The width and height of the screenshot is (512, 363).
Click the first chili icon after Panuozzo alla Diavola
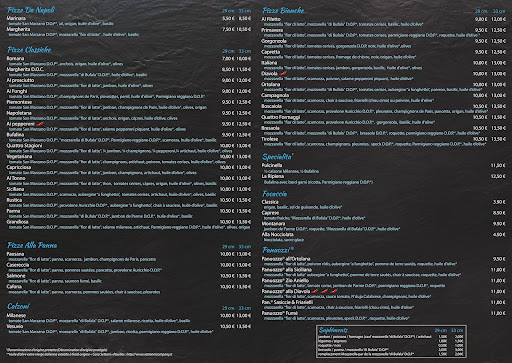(x=314, y=291)
